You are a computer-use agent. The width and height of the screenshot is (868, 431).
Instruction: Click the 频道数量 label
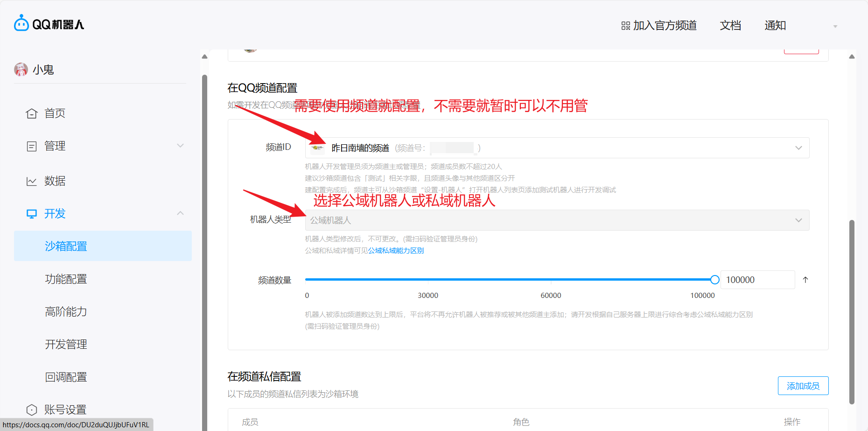pyautogui.click(x=274, y=280)
